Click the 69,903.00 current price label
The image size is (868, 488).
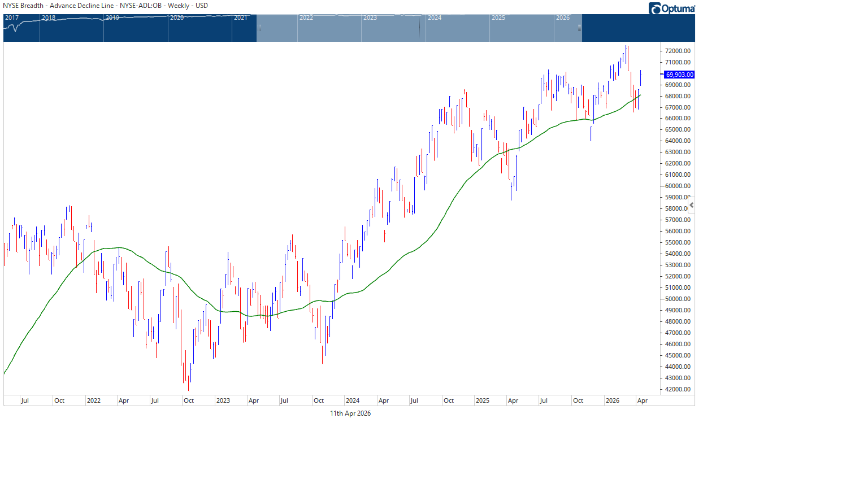(679, 75)
